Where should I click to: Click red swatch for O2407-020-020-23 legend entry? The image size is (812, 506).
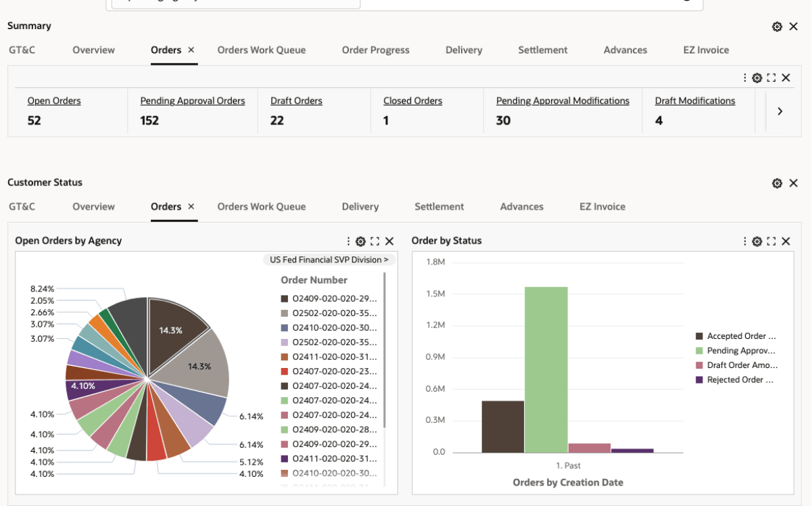pyautogui.click(x=285, y=371)
